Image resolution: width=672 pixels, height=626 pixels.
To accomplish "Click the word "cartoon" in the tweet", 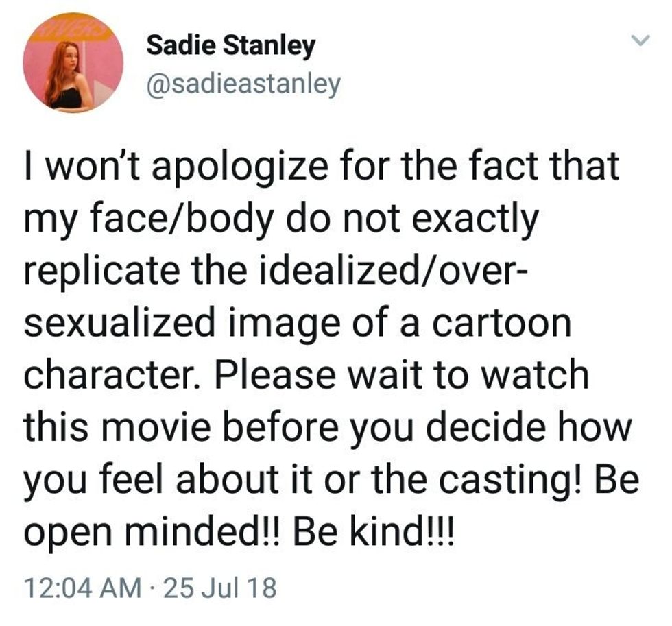I will tap(504, 324).
